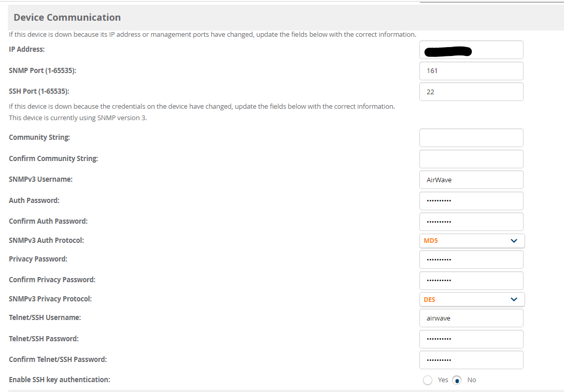
Task: Click the Confirm Community String field
Action: click(x=471, y=158)
